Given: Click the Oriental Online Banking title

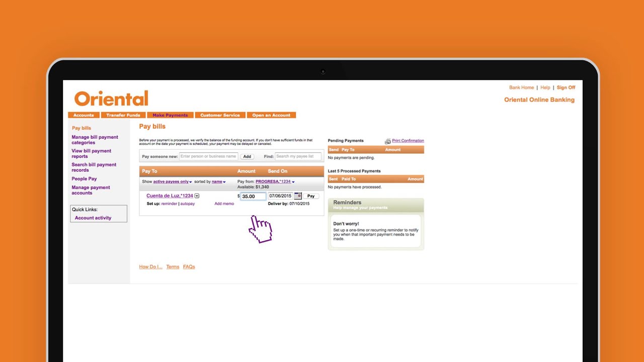Looking at the screenshot, I should coord(539,100).
